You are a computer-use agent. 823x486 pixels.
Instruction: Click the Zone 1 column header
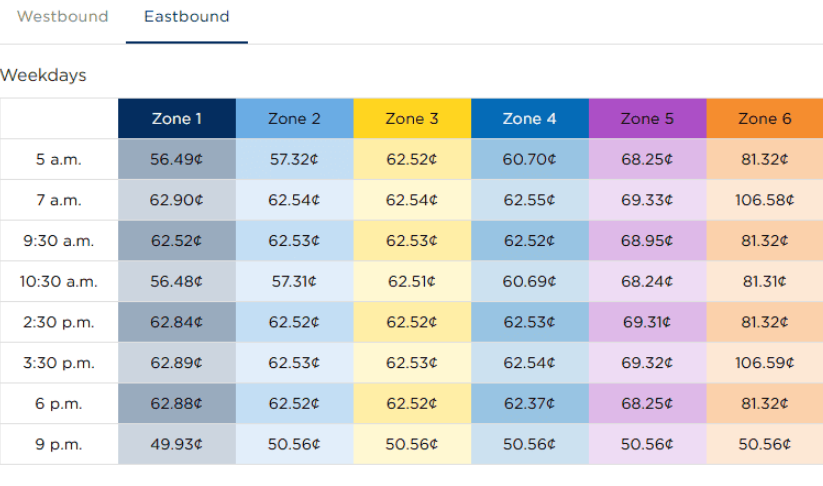(x=177, y=119)
